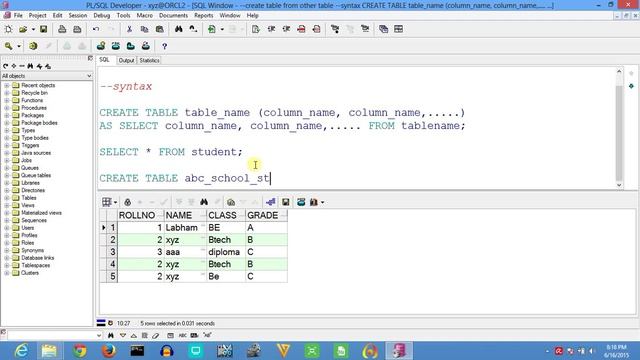The width and height of the screenshot is (640, 360).
Task: Open the Macro menu
Action: click(x=144, y=16)
